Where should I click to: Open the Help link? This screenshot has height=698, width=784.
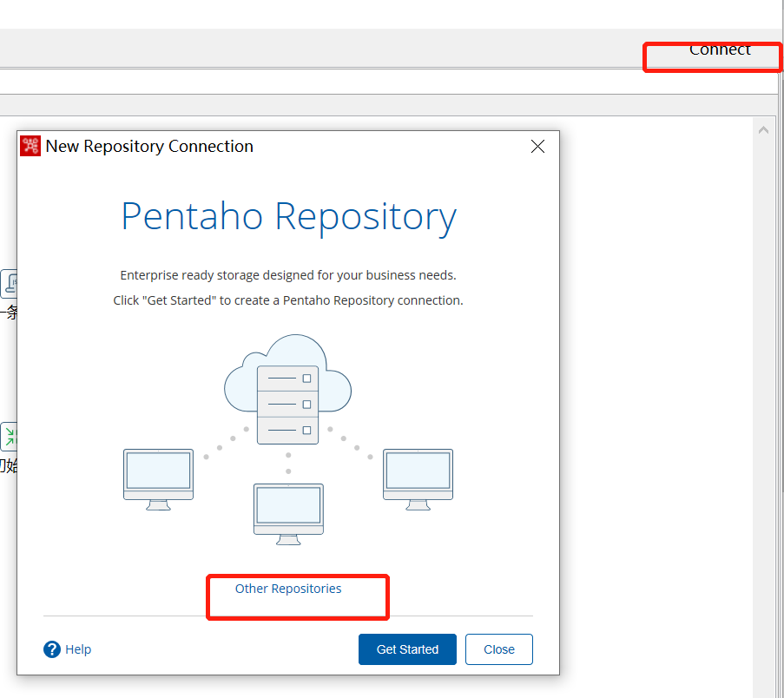(78, 649)
